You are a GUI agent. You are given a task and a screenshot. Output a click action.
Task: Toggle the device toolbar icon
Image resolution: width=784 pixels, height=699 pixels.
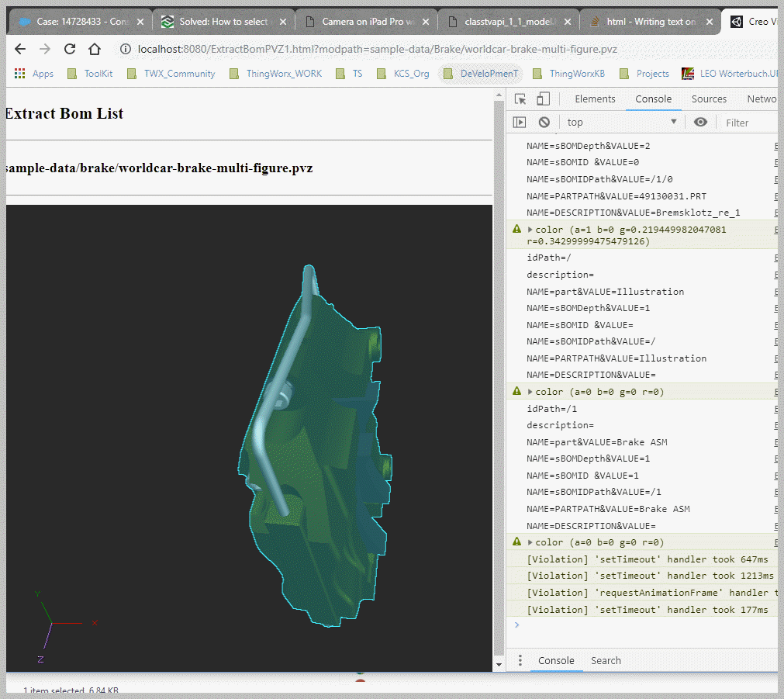(x=543, y=99)
